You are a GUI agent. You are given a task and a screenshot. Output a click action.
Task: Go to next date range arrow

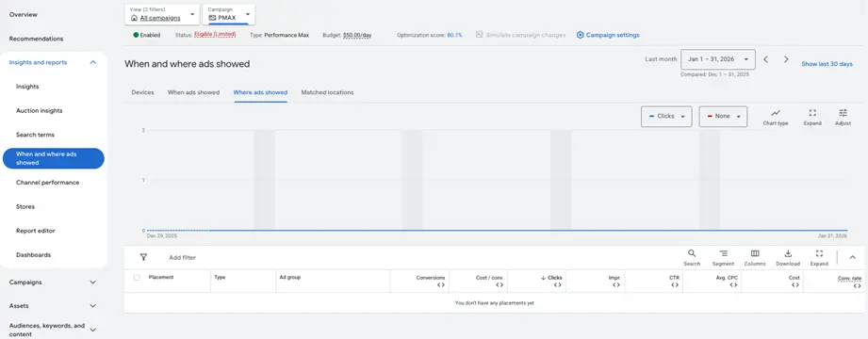[x=785, y=59]
